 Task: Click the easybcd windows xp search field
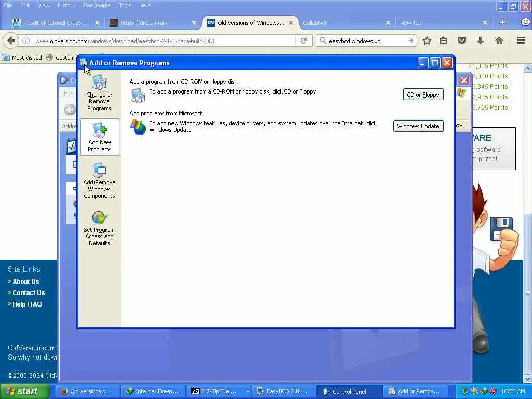click(x=366, y=41)
